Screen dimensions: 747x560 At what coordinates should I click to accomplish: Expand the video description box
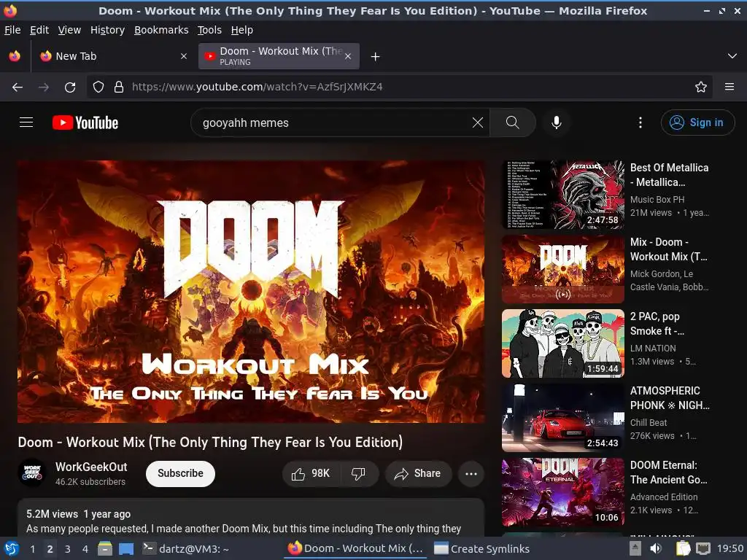[x=251, y=518]
